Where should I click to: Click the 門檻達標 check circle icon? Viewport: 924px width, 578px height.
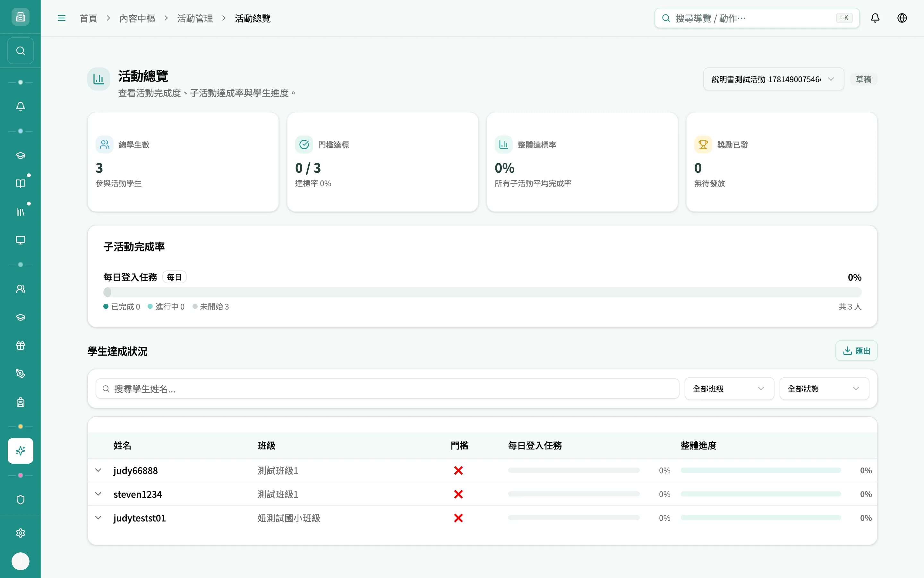click(x=304, y=144)
